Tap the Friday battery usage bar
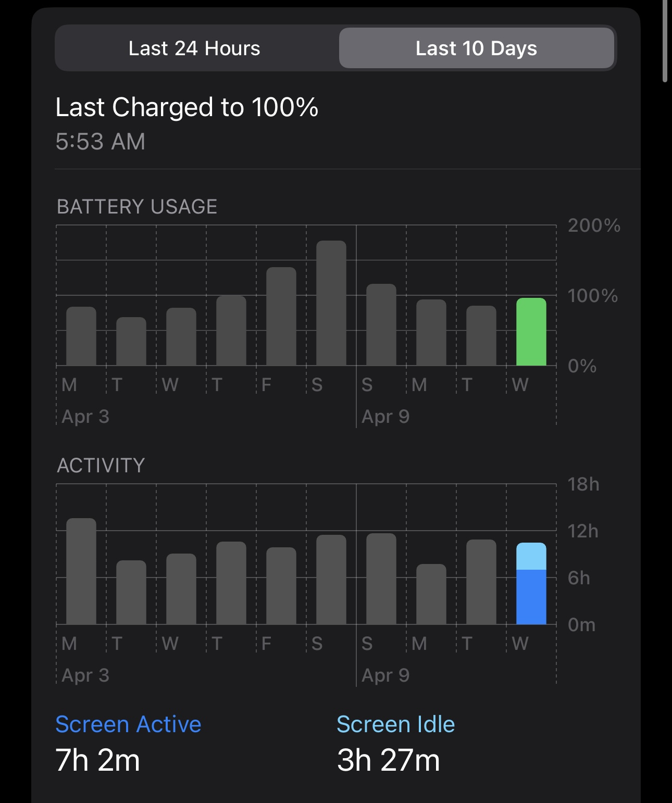672x803 pixels. pyautogui.click(x=281, y=317)
